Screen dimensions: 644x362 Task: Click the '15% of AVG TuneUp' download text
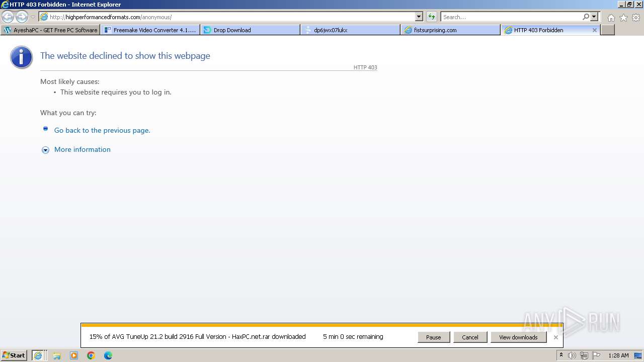[197, 337]
